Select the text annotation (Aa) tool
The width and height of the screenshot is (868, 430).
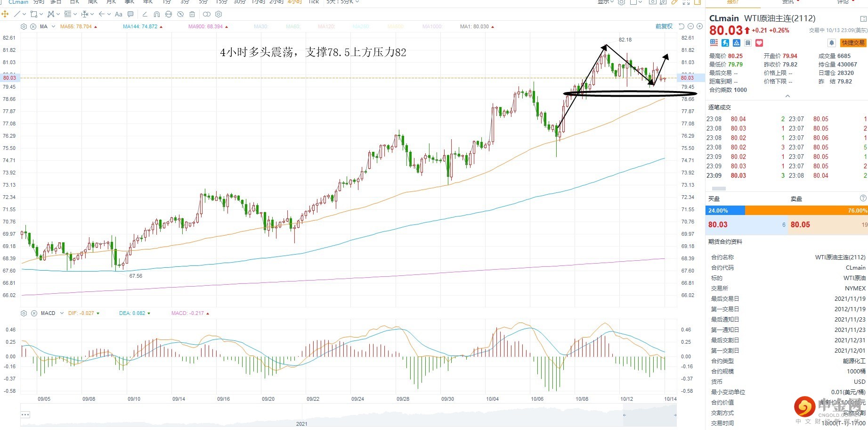click(x=119, y=14)
